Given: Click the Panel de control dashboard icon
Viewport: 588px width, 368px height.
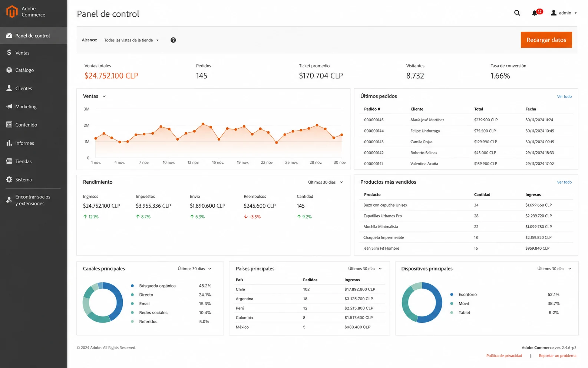Looking at the screenshot, I should [9, 36].
